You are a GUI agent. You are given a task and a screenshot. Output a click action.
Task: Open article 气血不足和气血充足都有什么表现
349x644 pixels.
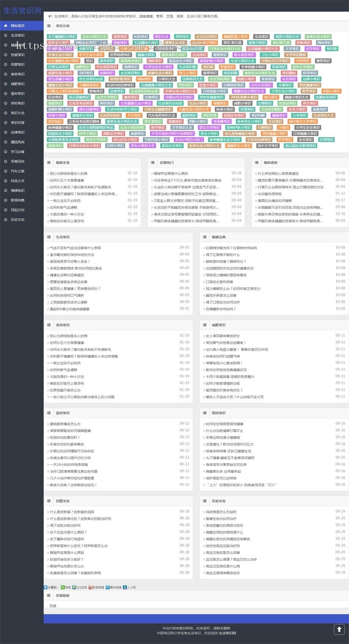coord(75,248)
